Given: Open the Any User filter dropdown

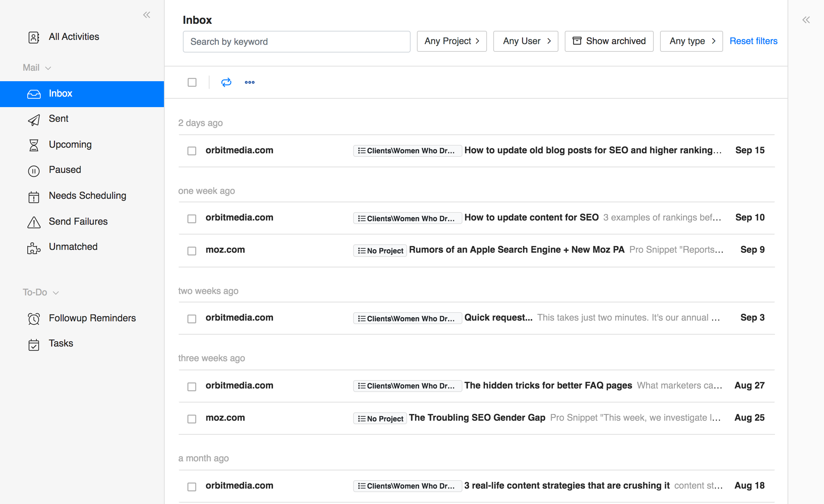Looking at the screenshot, I should (x=526, y=41).
